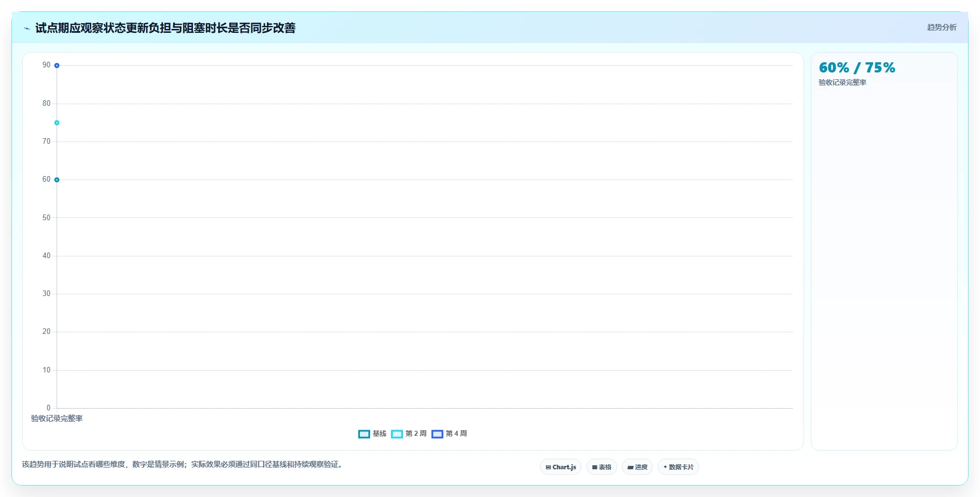Click the 60% / 75% value in the card
The height and width of the screenshot is (497, 980).
click(x=857, y=68)
